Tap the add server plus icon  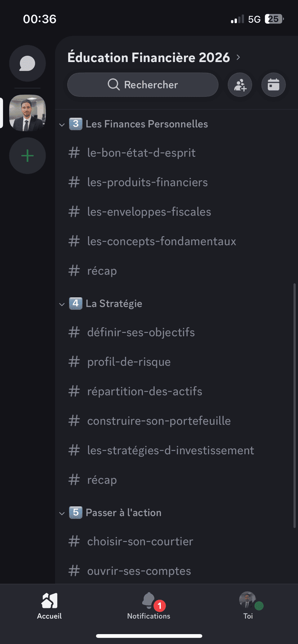[28, 155]
